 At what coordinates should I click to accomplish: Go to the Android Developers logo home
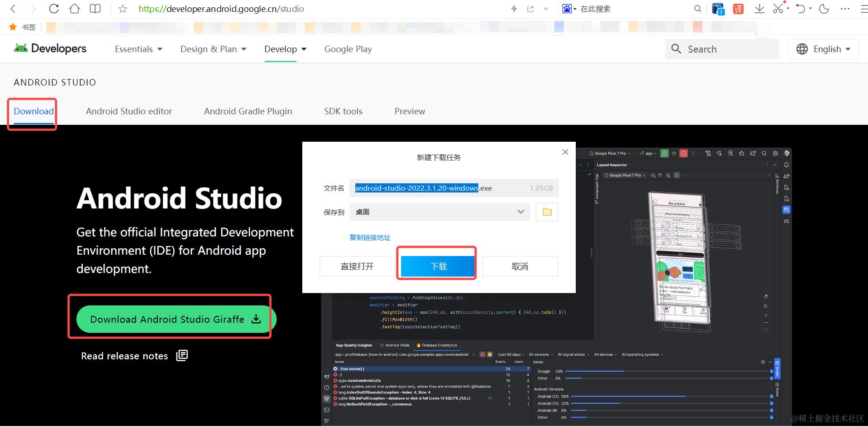coord(50,48)
